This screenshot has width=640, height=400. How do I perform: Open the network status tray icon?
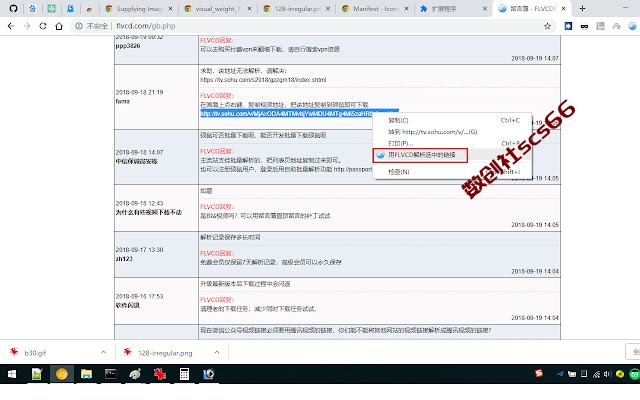coord(596,374)
